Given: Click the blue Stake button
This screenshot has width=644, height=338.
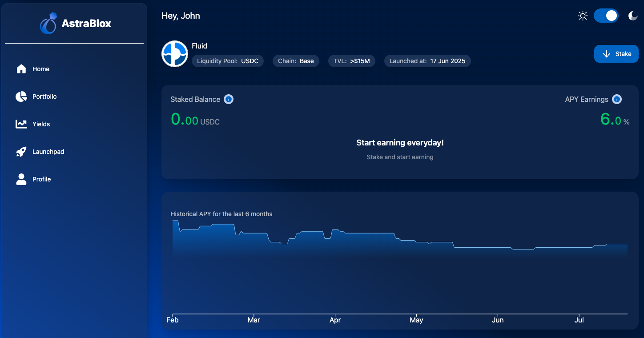Looking at the screenshot, I should point(616,53).
